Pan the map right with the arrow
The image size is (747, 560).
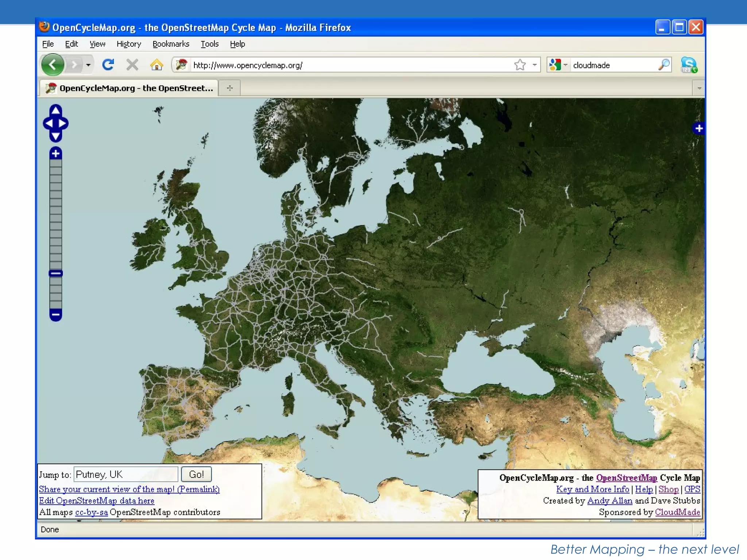point(63,124)
